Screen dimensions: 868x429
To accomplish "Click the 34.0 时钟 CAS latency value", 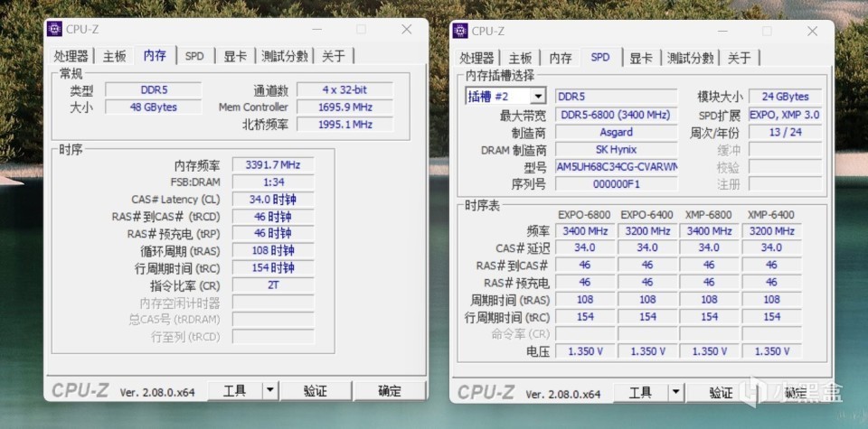I will tap(273, 200).
